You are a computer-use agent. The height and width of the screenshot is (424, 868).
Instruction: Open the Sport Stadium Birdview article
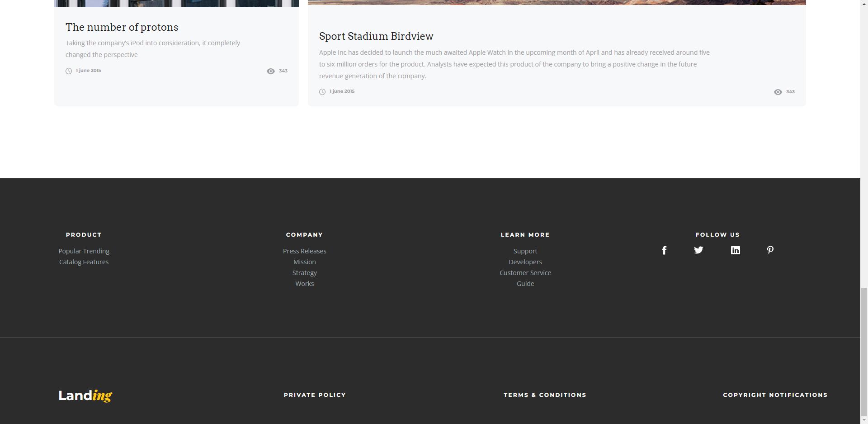click(x=376, y=36)
